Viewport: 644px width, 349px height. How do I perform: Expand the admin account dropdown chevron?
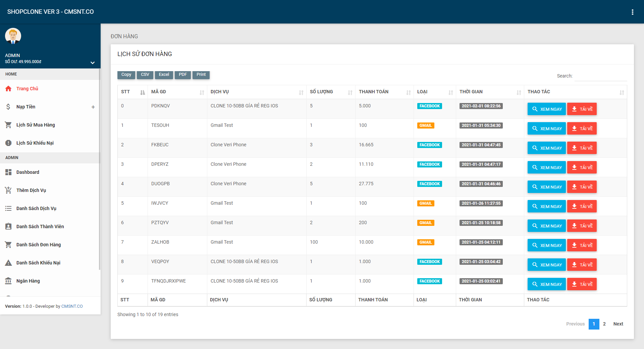point(93,63)
